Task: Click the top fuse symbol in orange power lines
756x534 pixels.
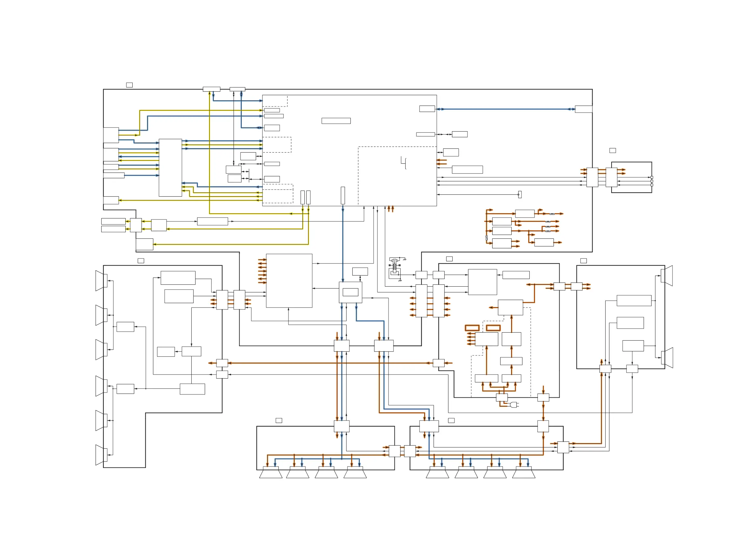Action: point(552,214)
